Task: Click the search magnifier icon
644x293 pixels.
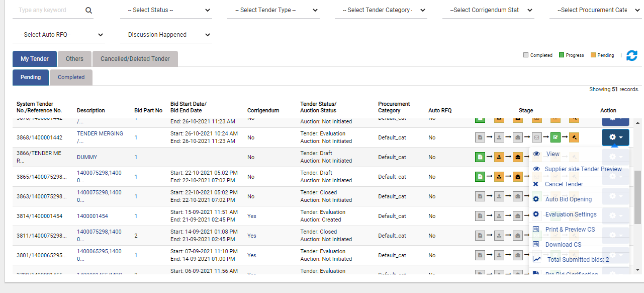Action: point(89,11)
